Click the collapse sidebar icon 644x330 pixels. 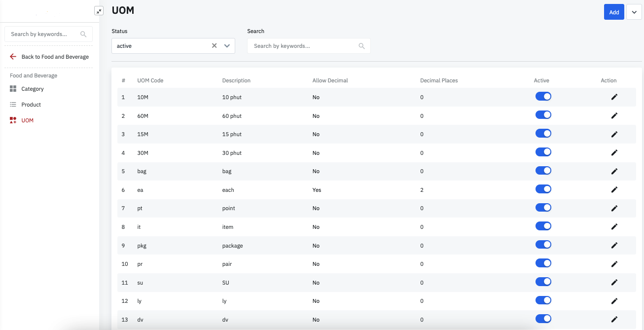pos(99,11)
